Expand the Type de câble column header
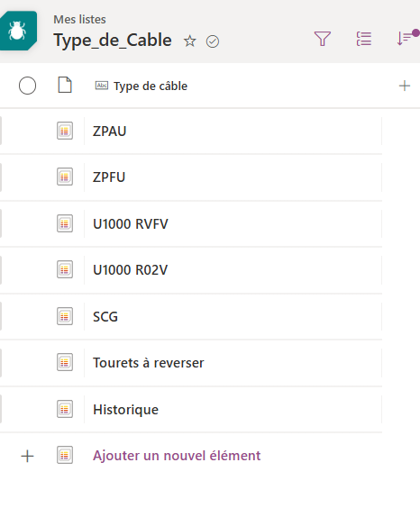420x517 pixels. (142, 86)
